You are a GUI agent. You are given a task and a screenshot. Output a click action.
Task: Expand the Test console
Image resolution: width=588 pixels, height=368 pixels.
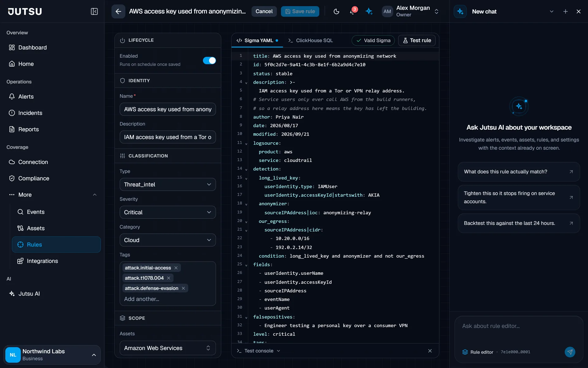pos(259,351)
